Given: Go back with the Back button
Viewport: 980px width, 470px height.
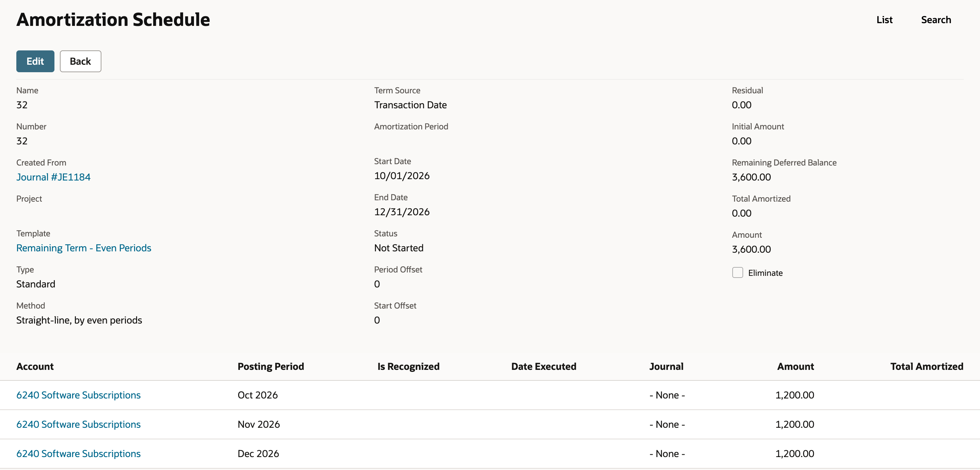Looking at the screenshot, I should click(x=80, y=61).
